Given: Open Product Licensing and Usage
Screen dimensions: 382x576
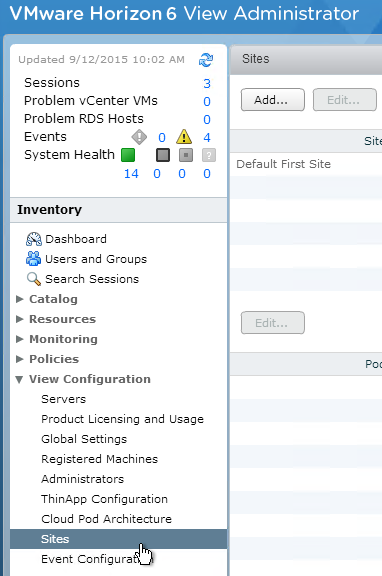Looking at the screenshot, I should click(x=122, y=419).
